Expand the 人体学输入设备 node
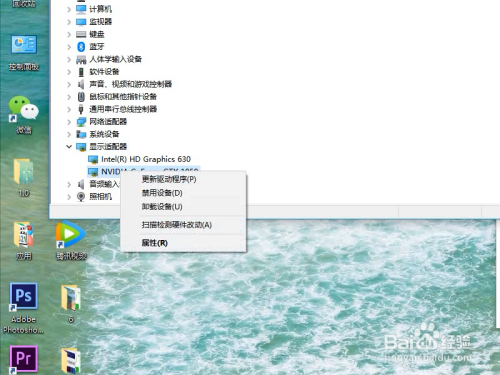Screen dimensions: 500x375 pyautogui.click(x=69, y=60)
